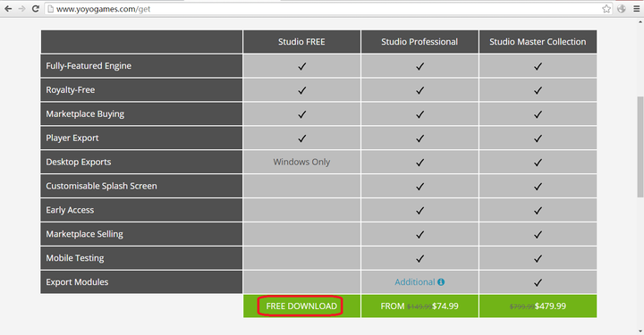This screenshot has width=644, height=335.
Task: Click the Player Export row label
Action: click(x=72, y=138)
